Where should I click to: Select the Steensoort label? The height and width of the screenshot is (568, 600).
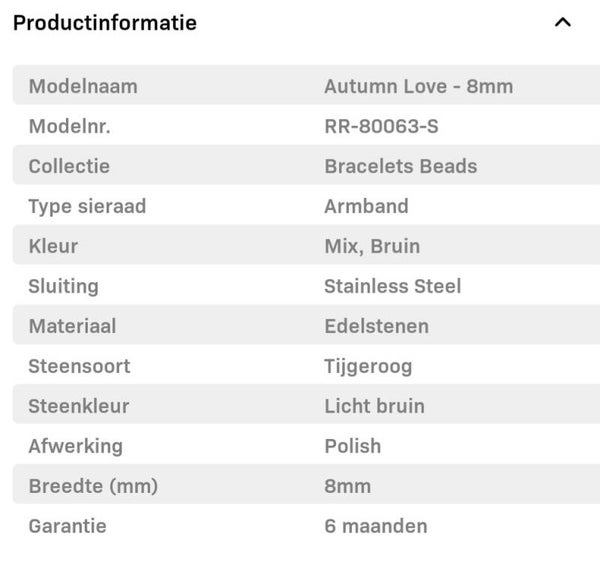point(79,366)
